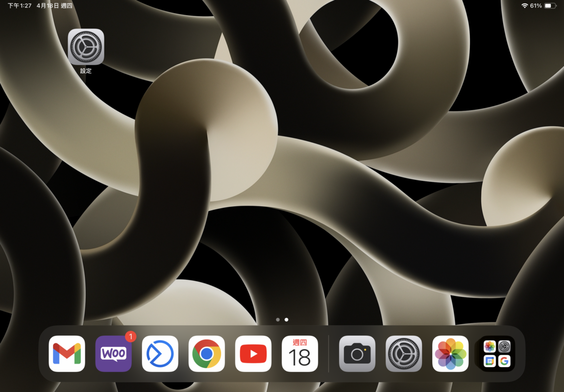Launch Gmail from the dock

coord(67,353)
